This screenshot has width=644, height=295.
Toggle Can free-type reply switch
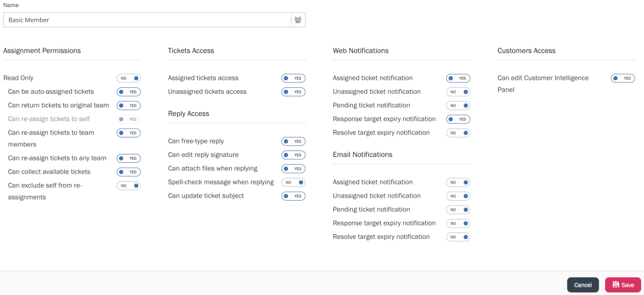293,142
